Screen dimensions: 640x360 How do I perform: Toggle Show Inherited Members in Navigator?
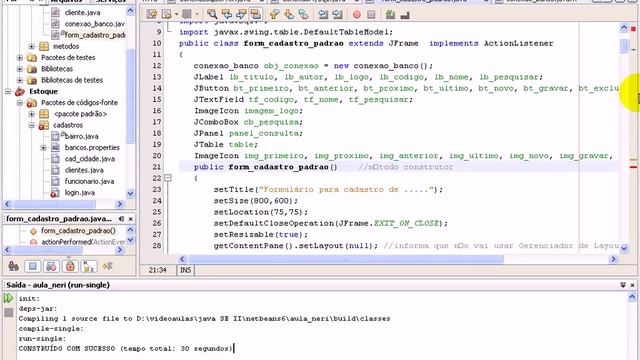click(x=13, y=266)
